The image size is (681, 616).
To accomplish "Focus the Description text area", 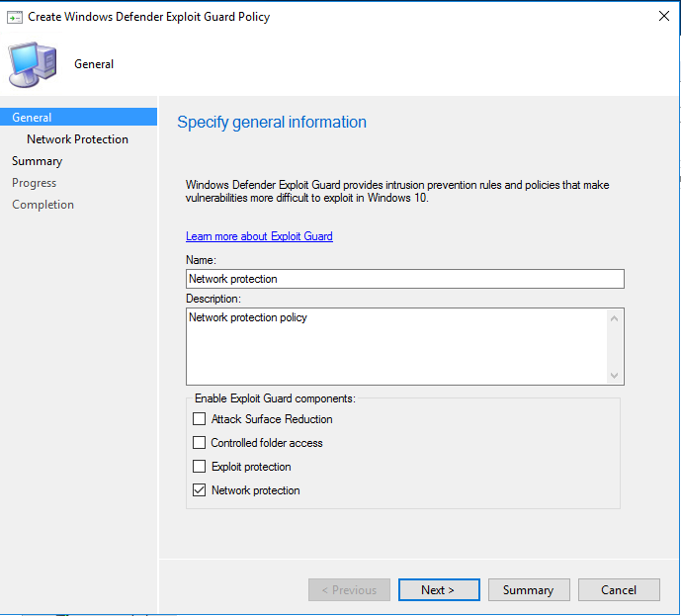I will pyautogui.click(x=395, y=346).
